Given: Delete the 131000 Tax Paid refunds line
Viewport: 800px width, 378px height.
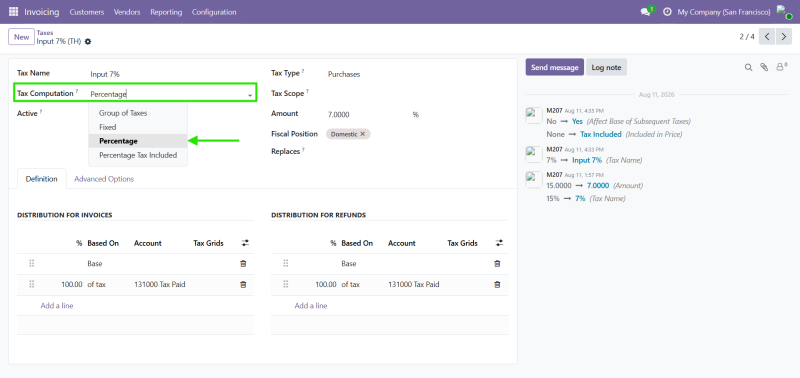Looking at the screenshot, I should (497, 285).
